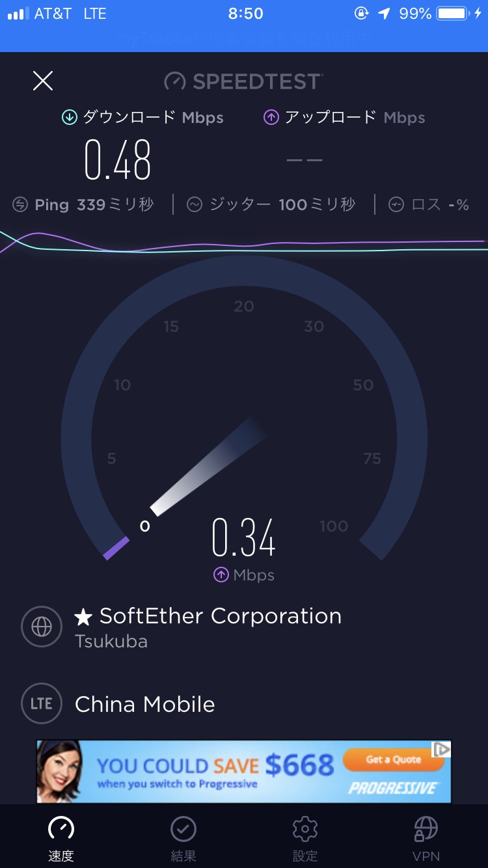Image resolution: width=488 pixels, height=868 pixels.
Task: Tap the ad choices icon on banner
Action: [442, 749]
